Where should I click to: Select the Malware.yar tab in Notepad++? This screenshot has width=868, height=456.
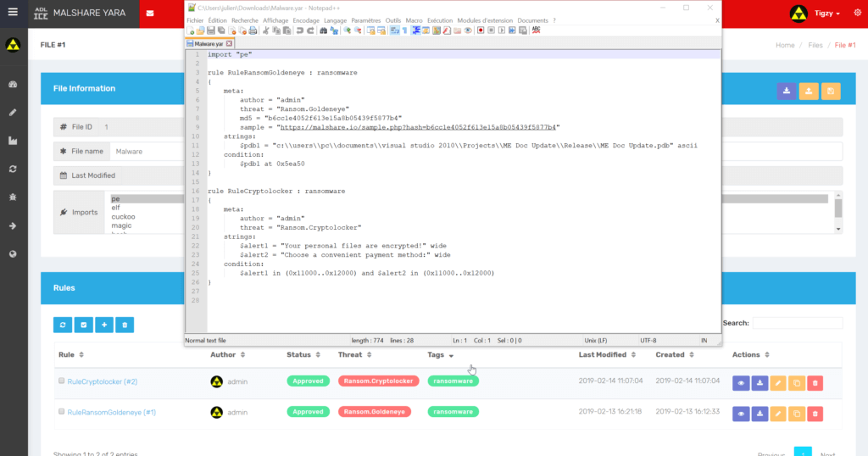(209, 43)
